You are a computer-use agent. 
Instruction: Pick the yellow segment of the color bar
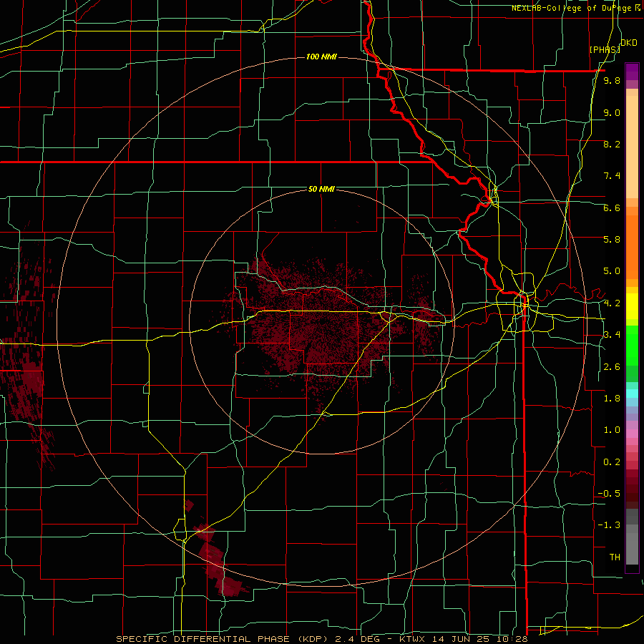(x=632, y=306)
